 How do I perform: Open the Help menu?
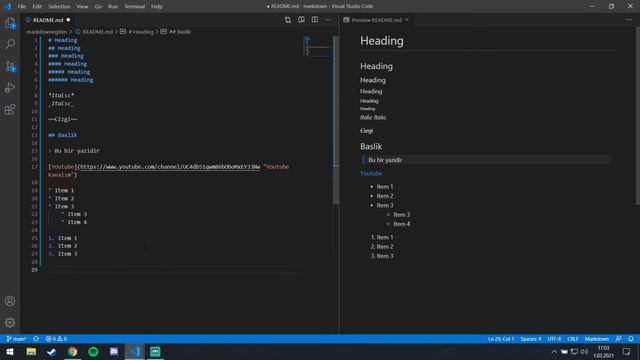tap(157, 7)
